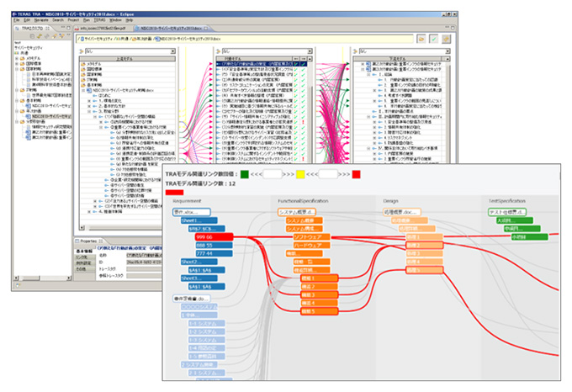Click the green threshold color swatch
Screen dimensions: 572x392
[x=245, y=174]
